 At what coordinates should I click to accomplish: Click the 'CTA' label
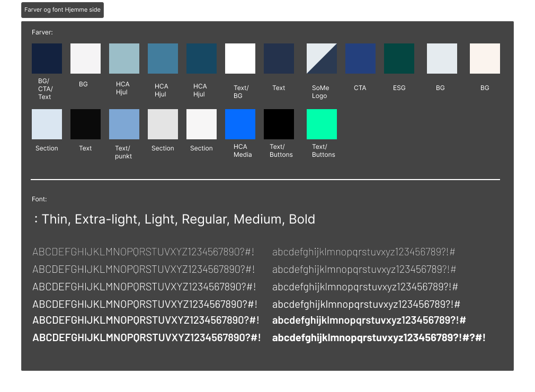coord(360,88)
